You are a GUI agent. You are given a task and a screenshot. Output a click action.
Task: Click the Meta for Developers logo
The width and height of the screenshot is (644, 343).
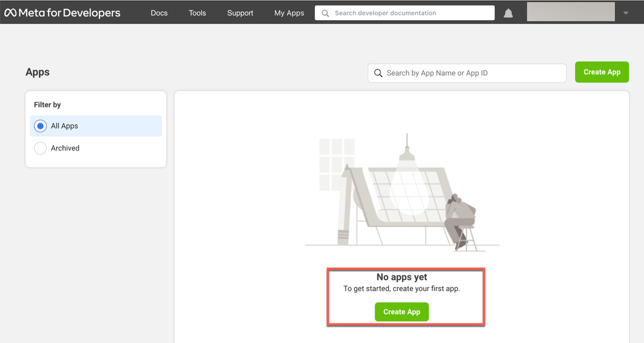pos(62,12)
